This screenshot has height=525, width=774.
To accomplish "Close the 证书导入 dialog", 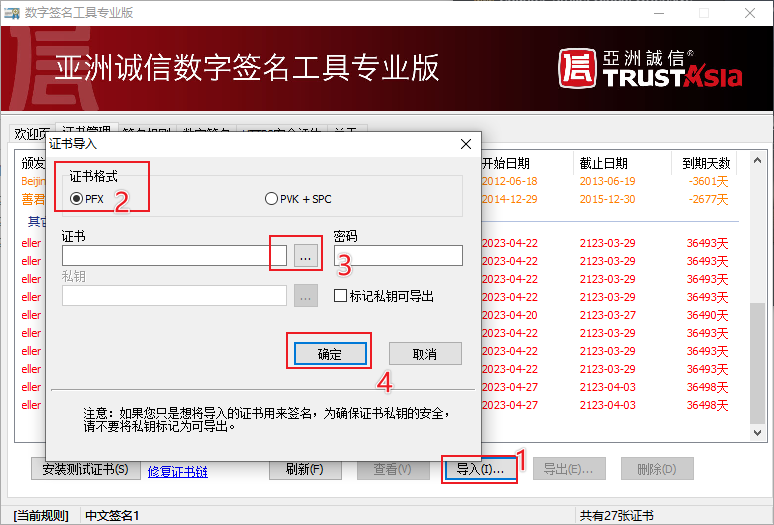I will pyautogui.click(x=465, y=144).
